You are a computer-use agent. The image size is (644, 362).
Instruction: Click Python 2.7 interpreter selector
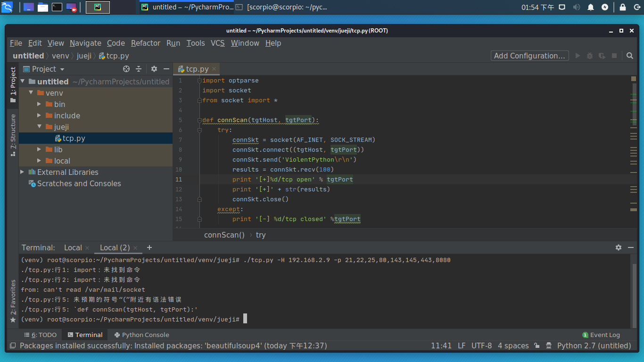coord(594,346)
